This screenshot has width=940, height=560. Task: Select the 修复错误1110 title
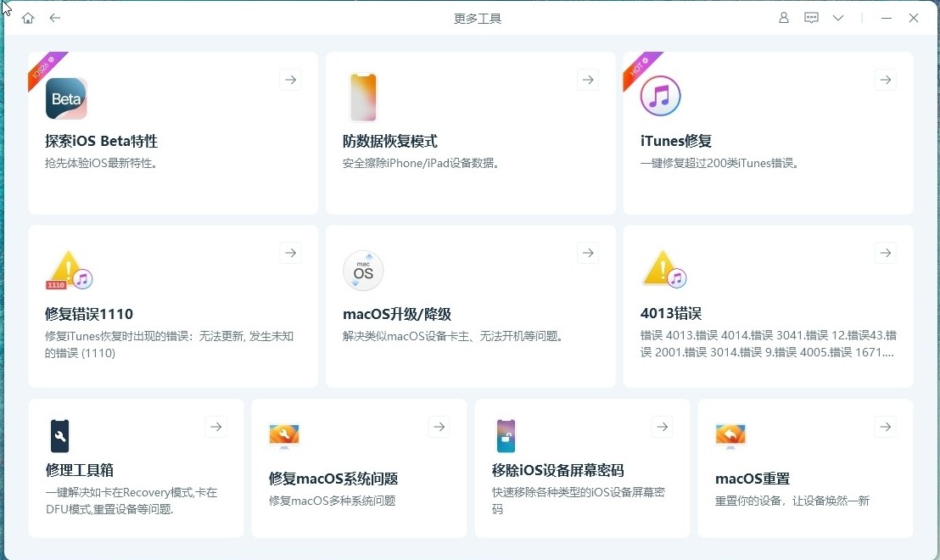point(89,314)
